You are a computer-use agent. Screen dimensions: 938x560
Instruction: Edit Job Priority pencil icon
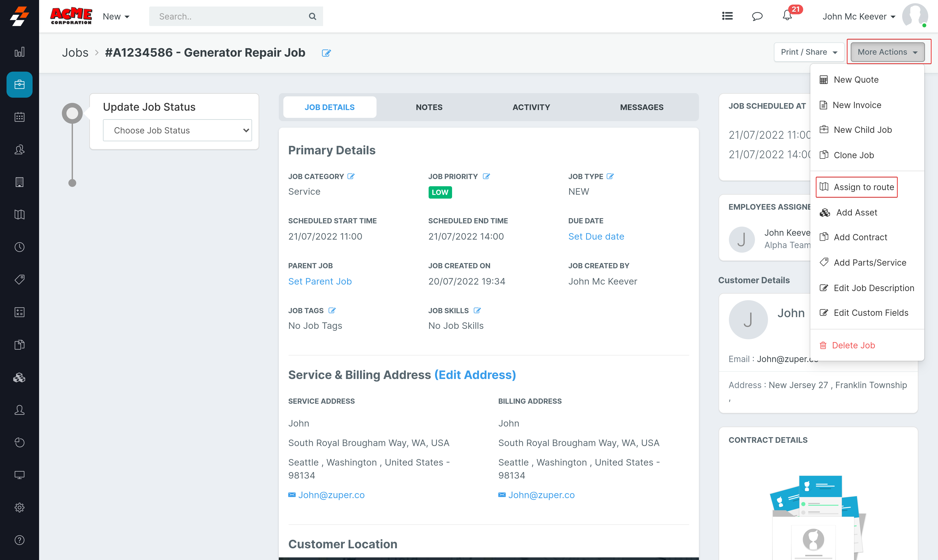(x=486, y=176)
